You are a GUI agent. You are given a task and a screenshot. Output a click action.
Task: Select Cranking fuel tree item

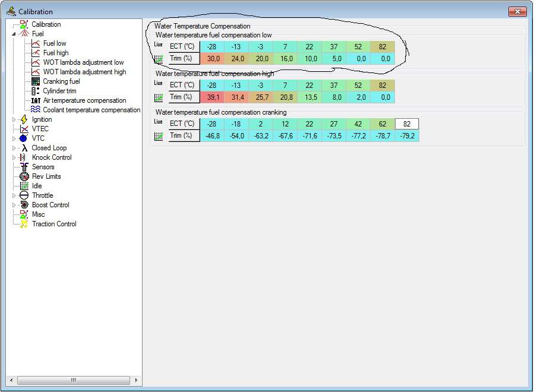click(x=61, y=81)
